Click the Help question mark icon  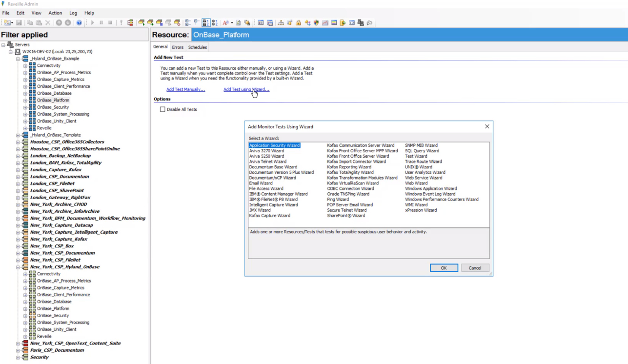coord(80,23)
